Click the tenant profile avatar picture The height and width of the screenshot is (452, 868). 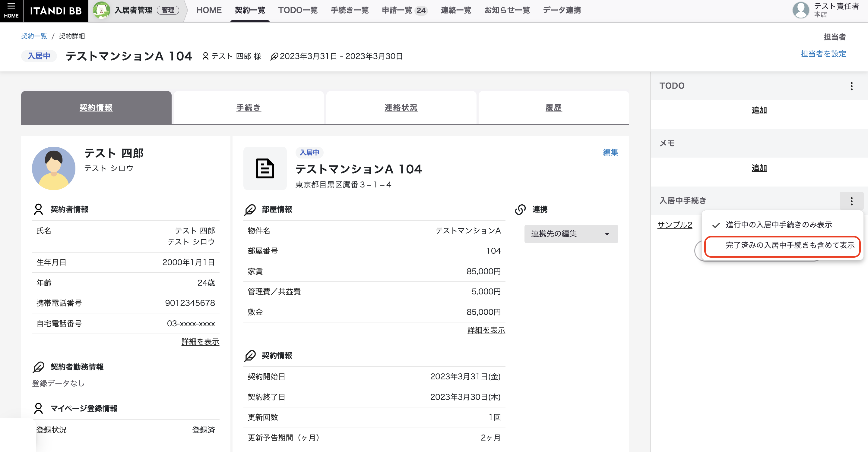tap(54, 168)
